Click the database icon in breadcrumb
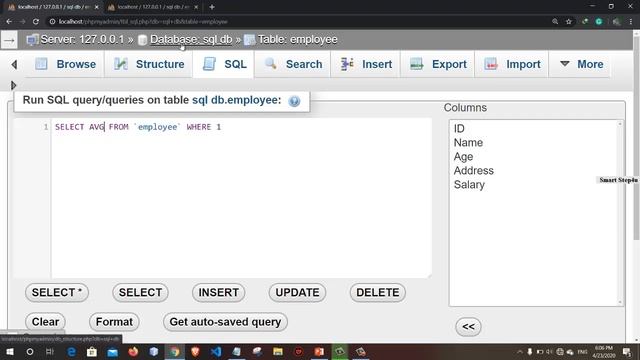The image size is (640, 360). (x=142, y=40)
